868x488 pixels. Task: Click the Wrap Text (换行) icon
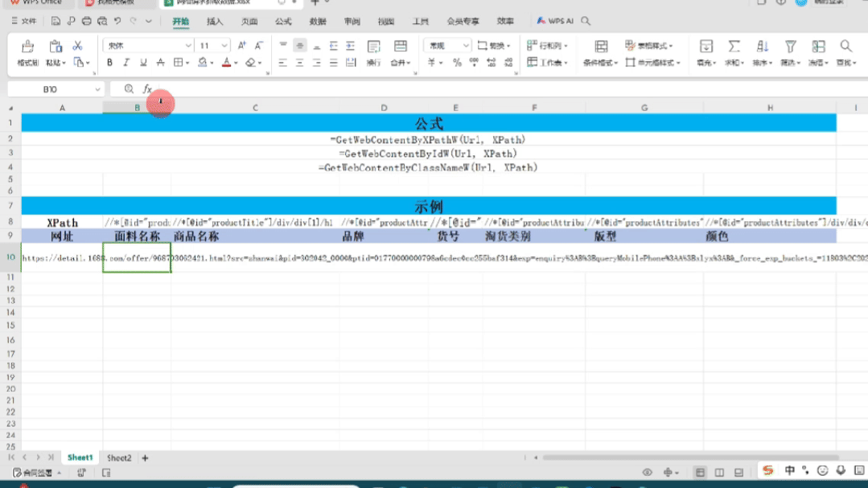373,47
